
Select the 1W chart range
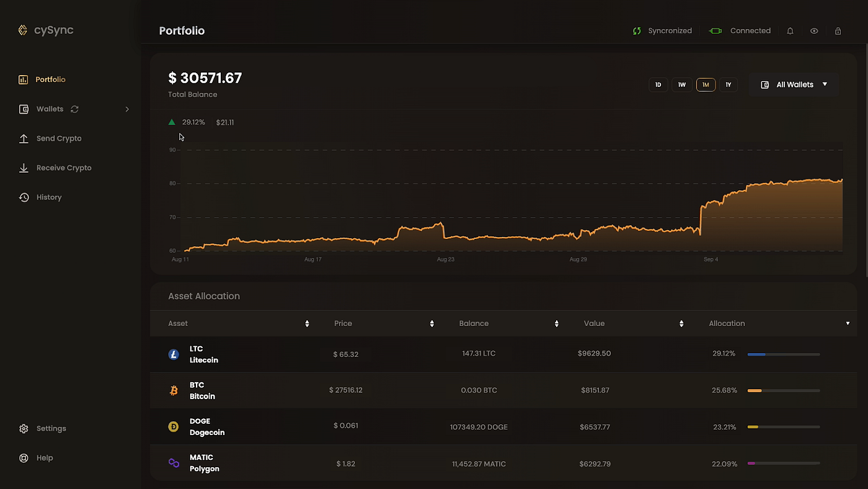(x=682, y=84)
